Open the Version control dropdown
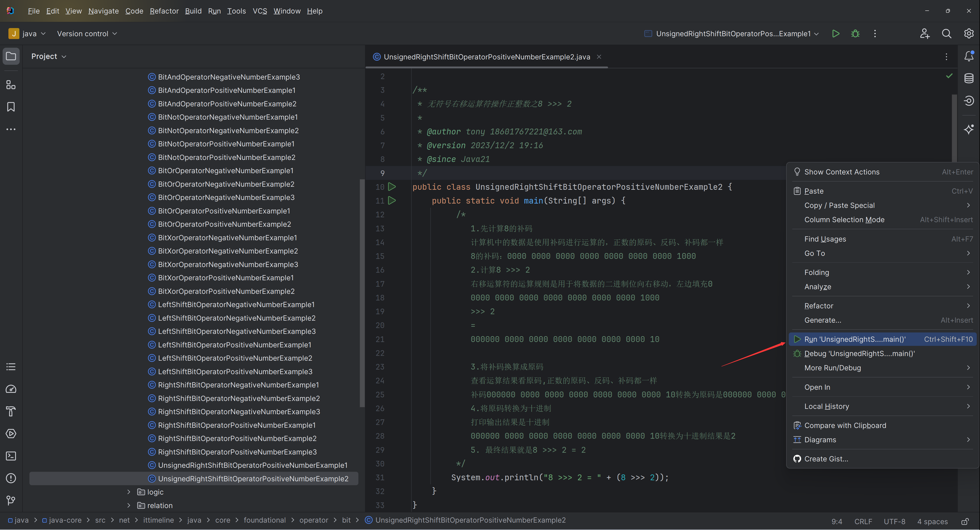980x530 pixels. (87, 33)
